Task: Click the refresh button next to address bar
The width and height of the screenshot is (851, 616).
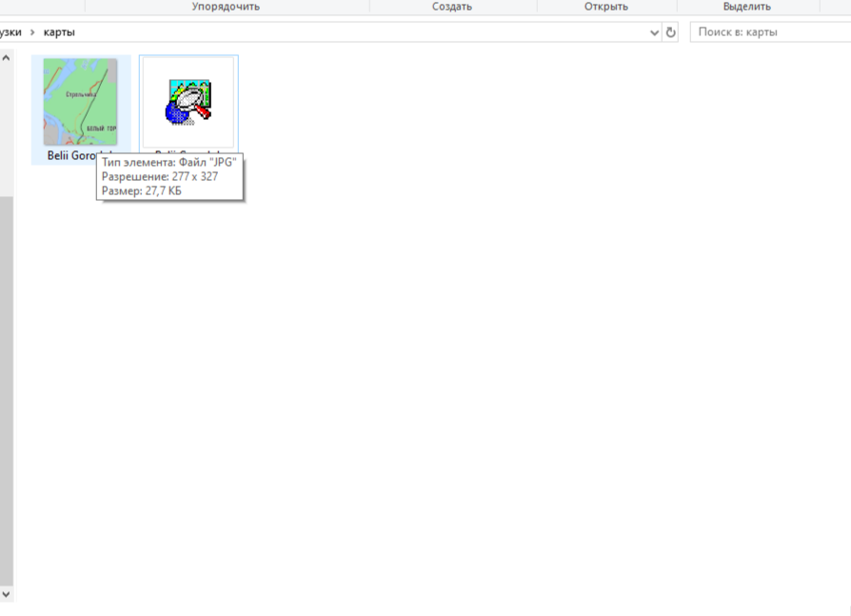Action: 670,32
